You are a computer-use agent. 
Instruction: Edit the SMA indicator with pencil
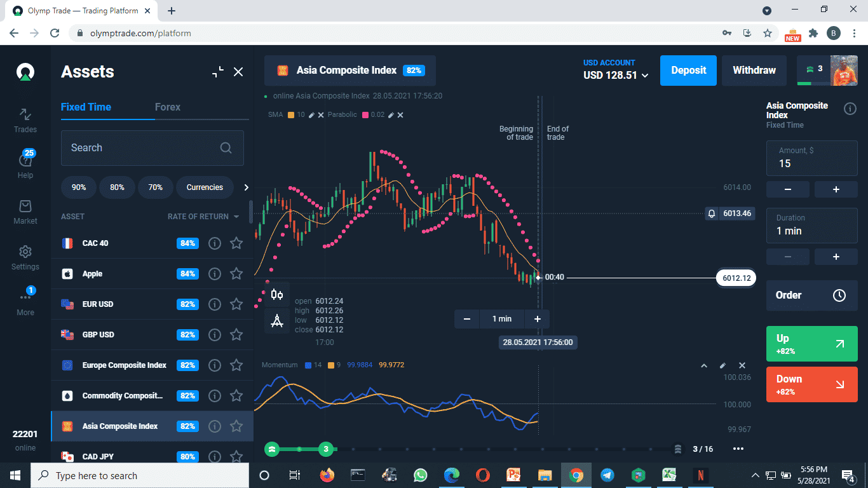click(x=311, y=115)
